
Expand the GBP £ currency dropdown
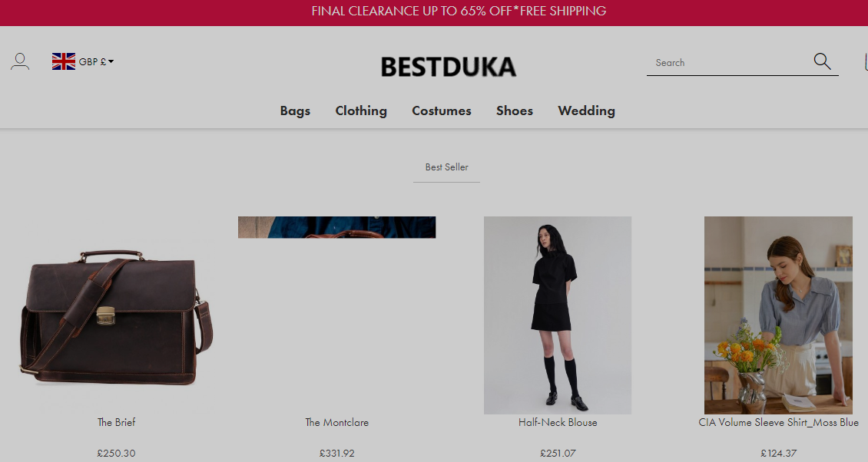[x=96, y=62]
